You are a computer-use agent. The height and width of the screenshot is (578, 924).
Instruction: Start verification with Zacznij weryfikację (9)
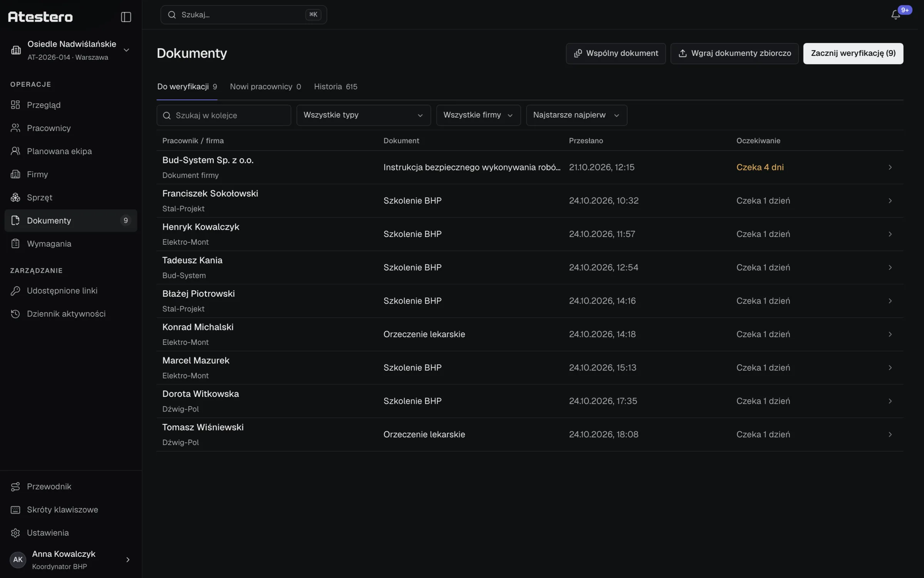click(853, 54)
